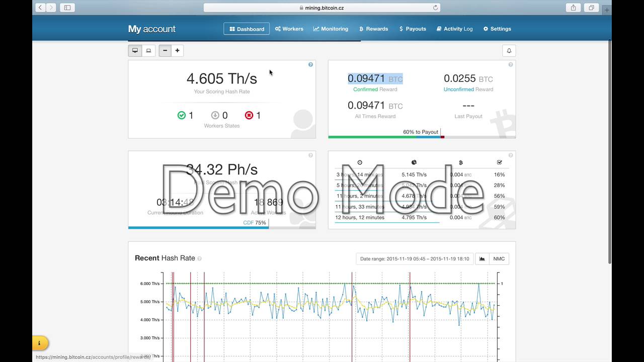
Task: Open the Date range picker
Action: 415,259
